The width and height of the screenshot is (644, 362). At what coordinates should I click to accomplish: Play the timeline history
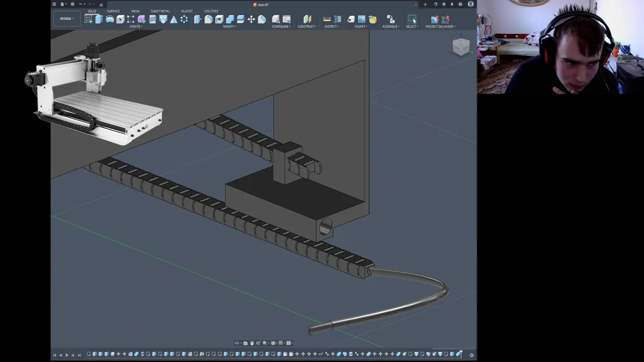(67, 355)
